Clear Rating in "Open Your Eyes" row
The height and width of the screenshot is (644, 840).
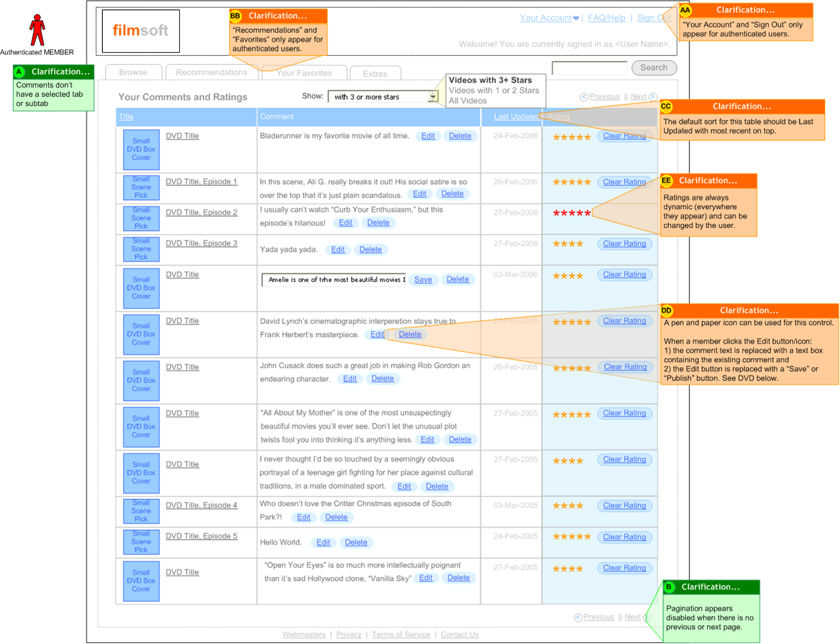pyautogui.click(x=625, y=568)
